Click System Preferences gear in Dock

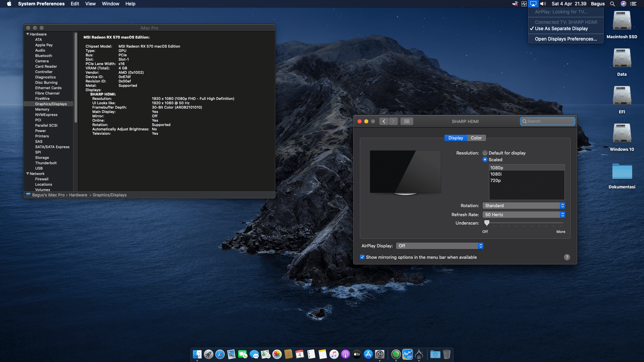pyautogui.click(x=380, y=354)
